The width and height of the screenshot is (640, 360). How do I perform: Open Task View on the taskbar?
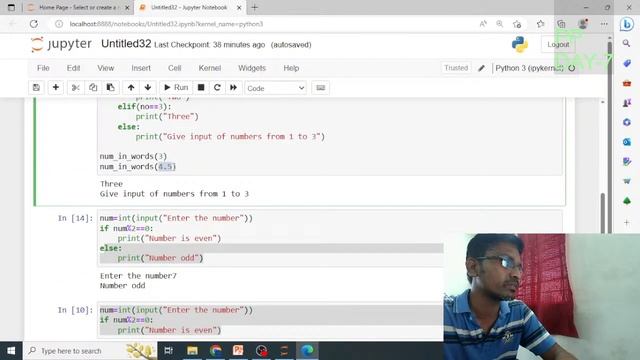tap(168, 351)
